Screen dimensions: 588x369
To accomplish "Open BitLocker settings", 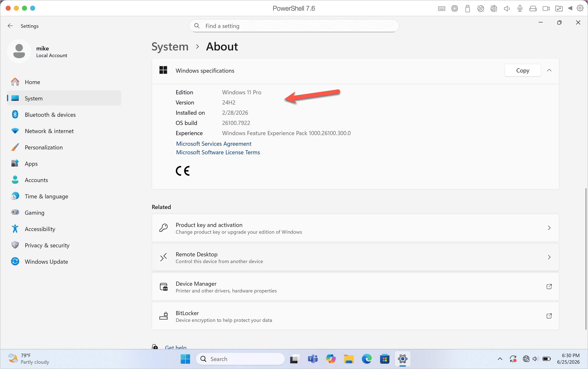I will pos(355,316).
